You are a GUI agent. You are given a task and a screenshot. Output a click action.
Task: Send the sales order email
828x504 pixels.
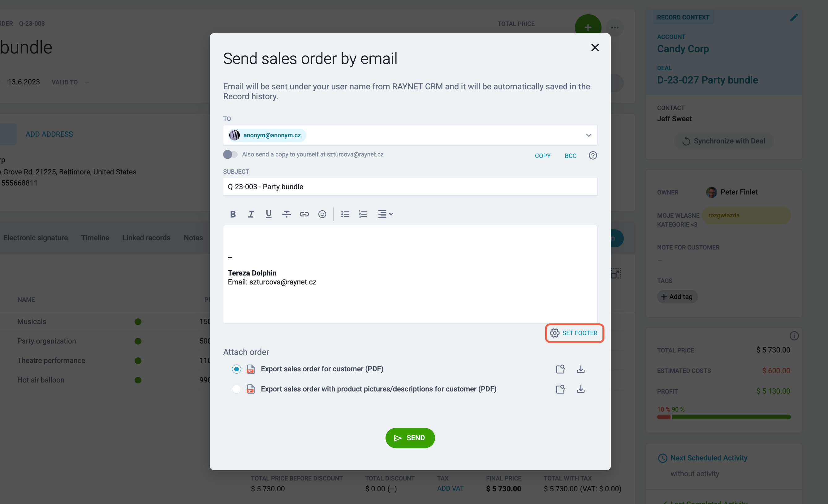coord(410,438)
